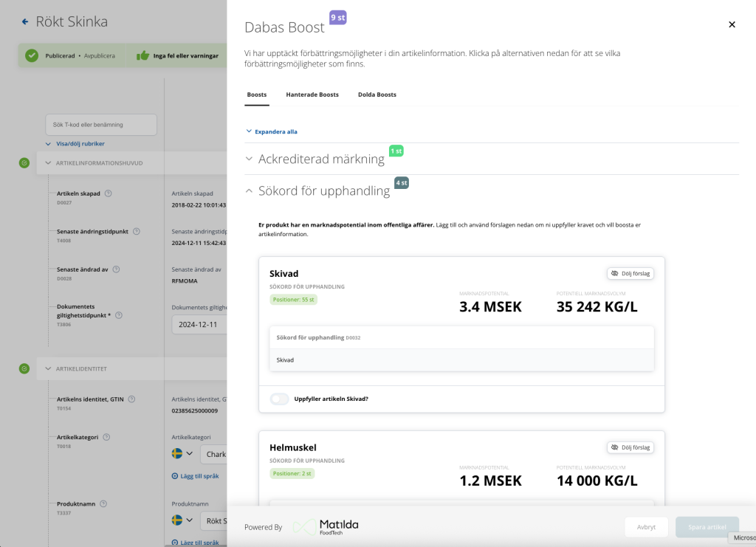
Task: Click the green status icon beside ARTIKELINFORMATIONSHUVUD
Action: point(24,163)
